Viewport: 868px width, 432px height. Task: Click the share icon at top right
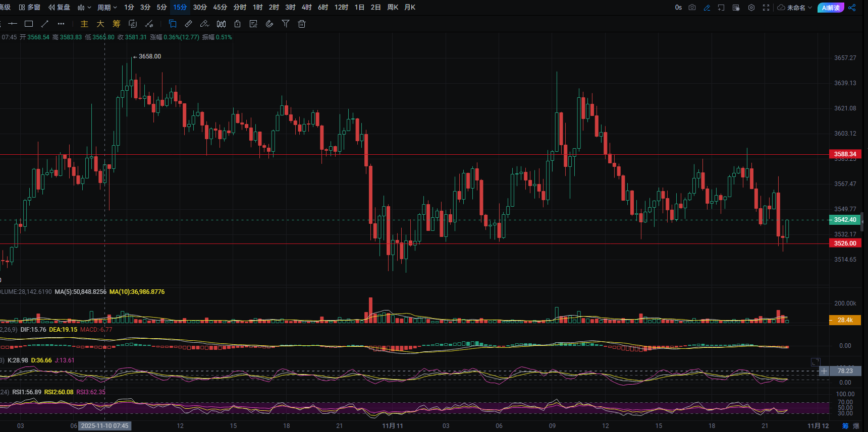(852, 8)
